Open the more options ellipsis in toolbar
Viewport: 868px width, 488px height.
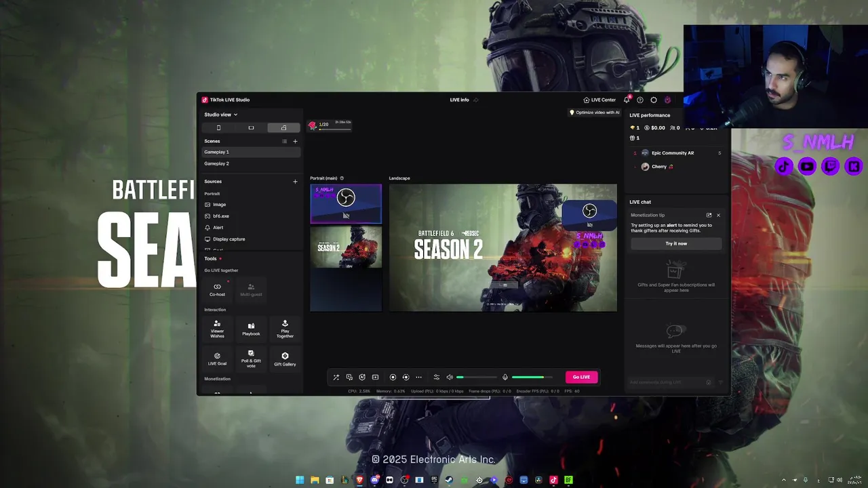click(418, 377)
